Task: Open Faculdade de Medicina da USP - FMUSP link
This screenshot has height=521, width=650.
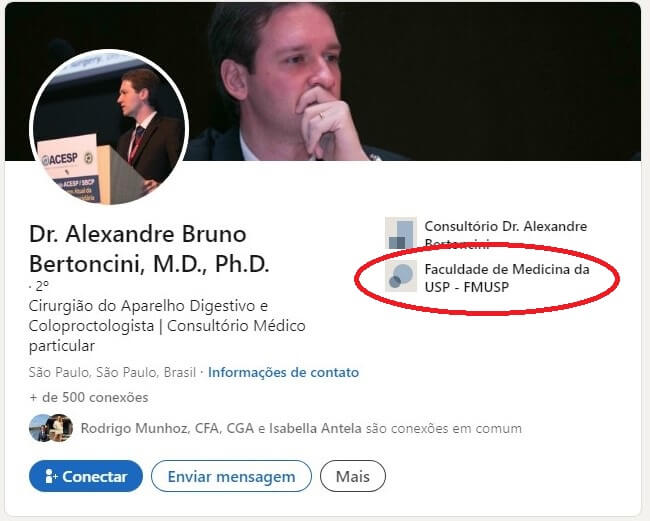Action: click(507, 278)
